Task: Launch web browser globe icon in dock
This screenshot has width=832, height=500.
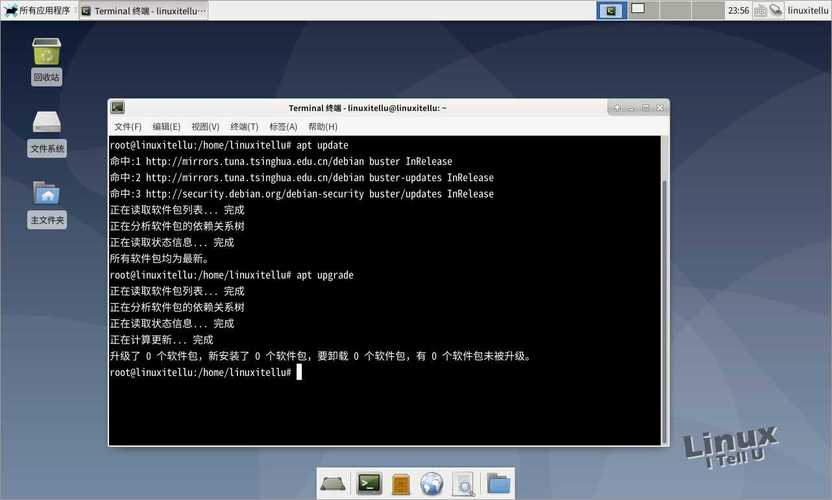Action: pos(431,484)
